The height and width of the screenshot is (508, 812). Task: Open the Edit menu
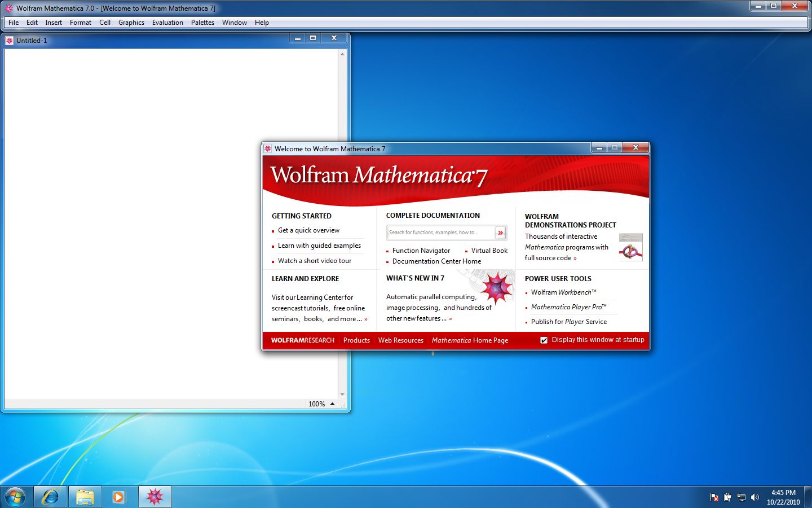pyautogui.click(x=32, y=23)
